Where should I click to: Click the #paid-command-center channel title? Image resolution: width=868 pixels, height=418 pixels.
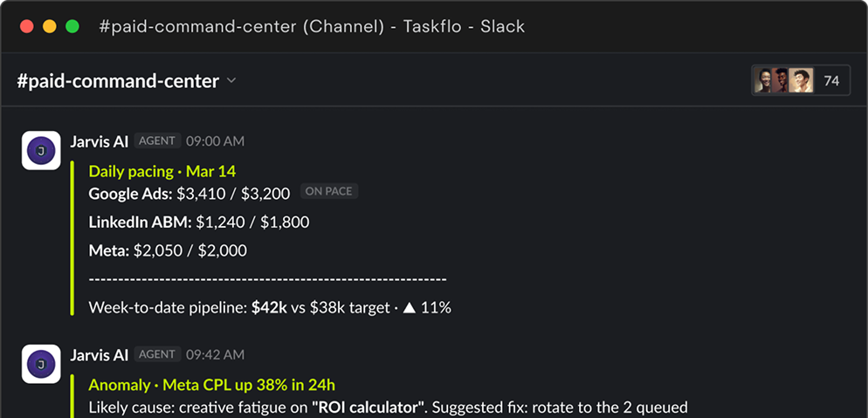(x=118, y=81)
